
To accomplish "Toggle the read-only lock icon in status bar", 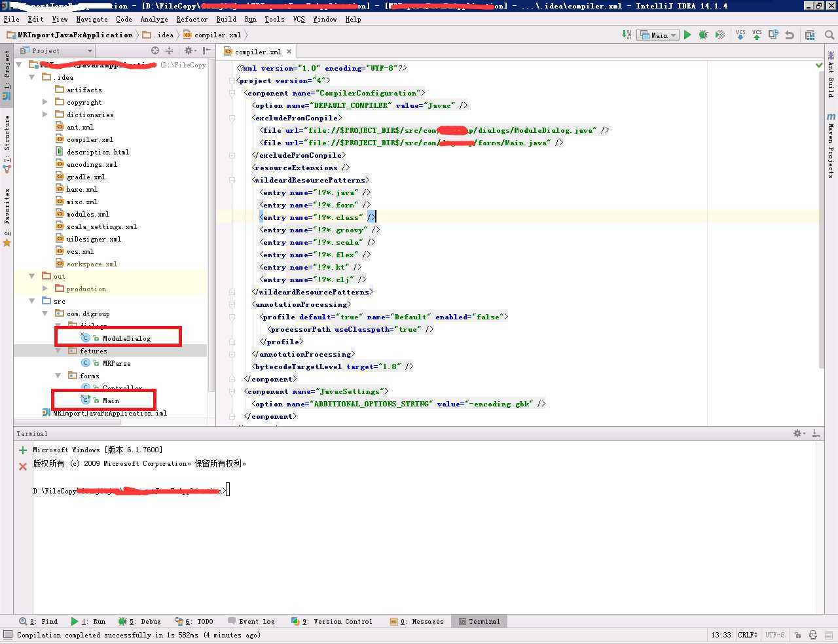I will tap(797, 635).
